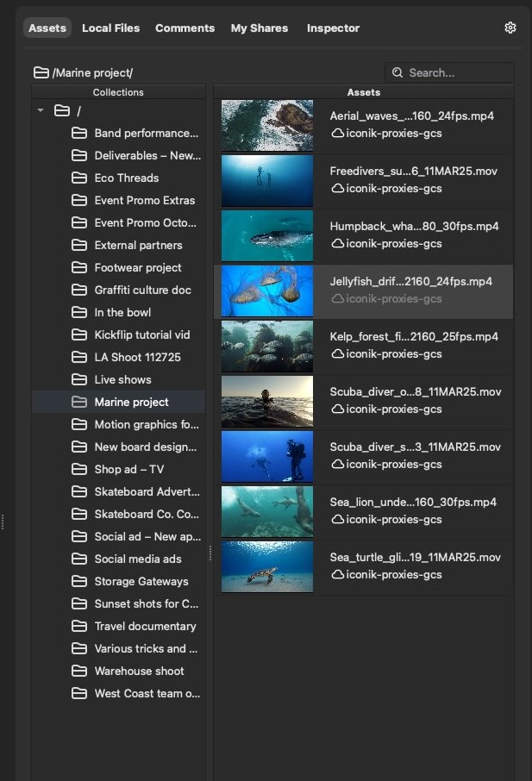532x781 pixels.
Task: Click cloud icon under Aerial_waves asset
Action: [x=337, y=134]
